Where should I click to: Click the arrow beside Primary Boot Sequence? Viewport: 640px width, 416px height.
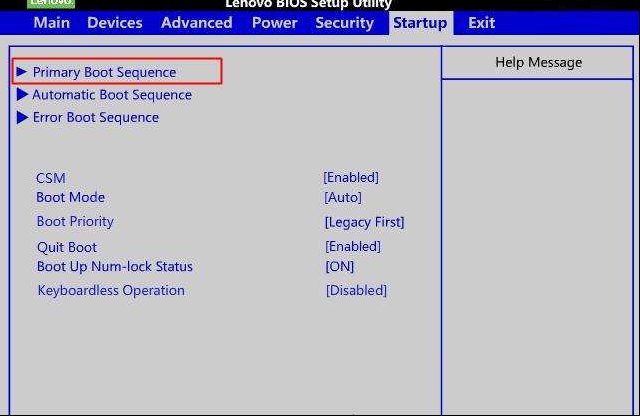[22, 72]
